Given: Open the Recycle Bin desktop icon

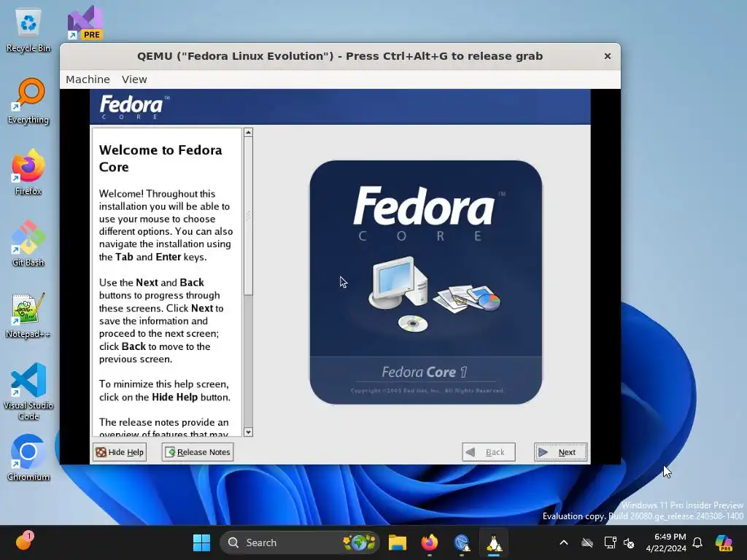Looking at the screenshot, I should point(28,29).
